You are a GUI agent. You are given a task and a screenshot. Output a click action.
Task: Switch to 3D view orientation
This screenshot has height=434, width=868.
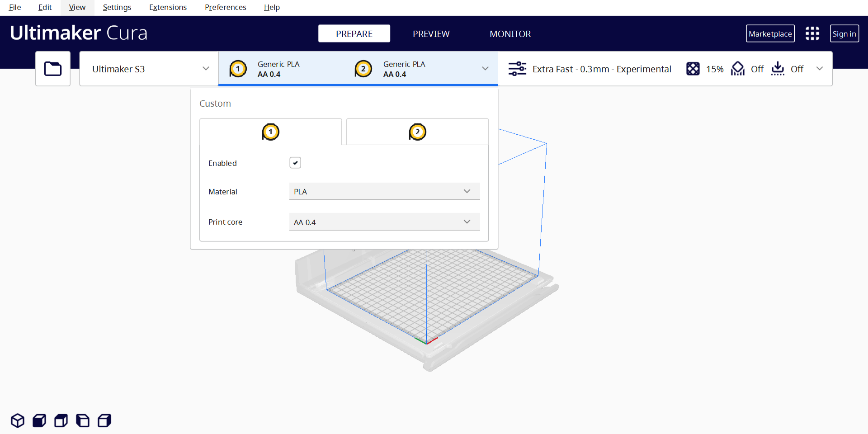pyautogui.click(x=18, y=420)
